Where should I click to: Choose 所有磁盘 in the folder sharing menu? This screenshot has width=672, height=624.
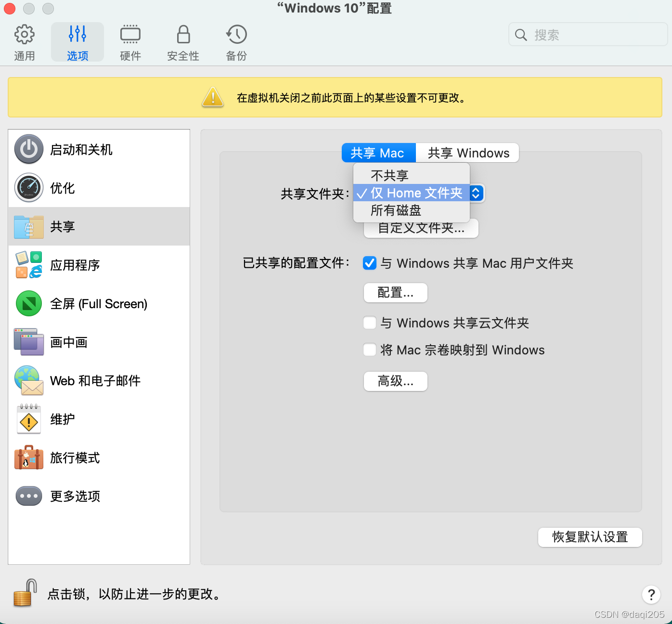tap(412, 210)
